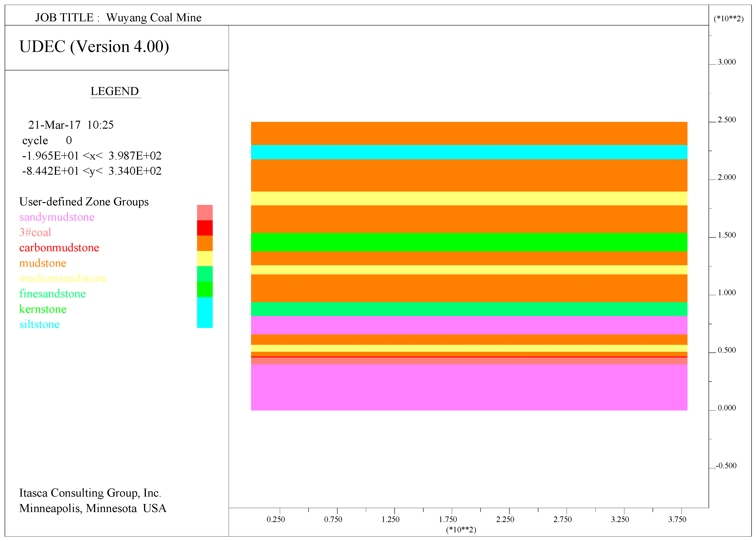Click the mediumsandstone legend text
Screen dimensions: 756x541
point(63,279)
